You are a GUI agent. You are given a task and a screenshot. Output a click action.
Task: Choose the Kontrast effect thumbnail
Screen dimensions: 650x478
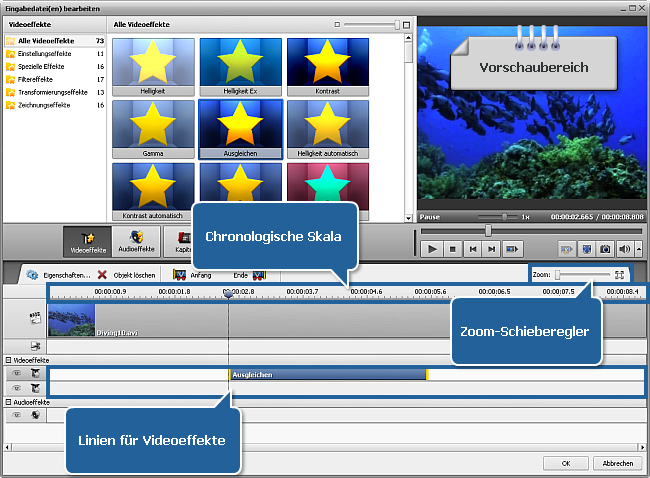[327, 67]
